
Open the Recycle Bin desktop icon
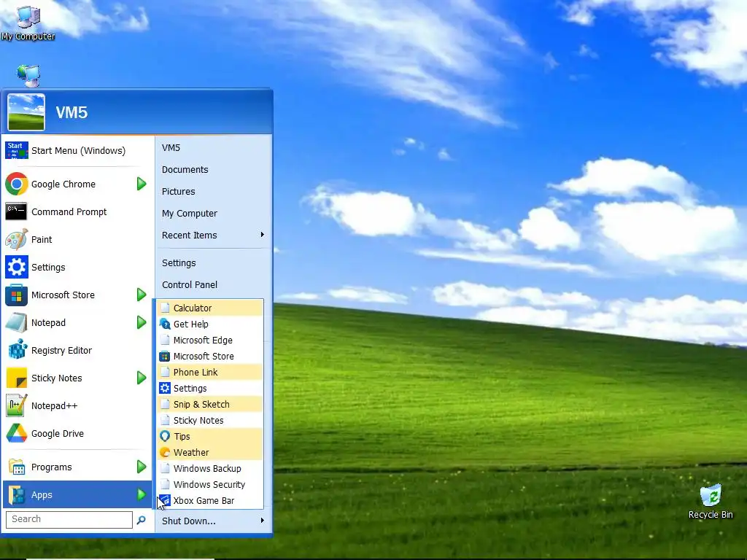pyautogui.click(x=711, y=502)
